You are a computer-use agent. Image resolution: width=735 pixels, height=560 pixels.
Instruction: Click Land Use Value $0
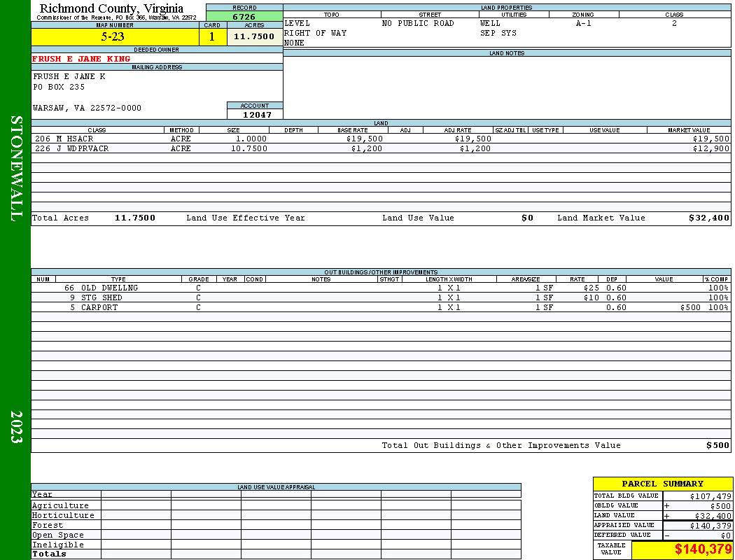click(x=527, y=218)
